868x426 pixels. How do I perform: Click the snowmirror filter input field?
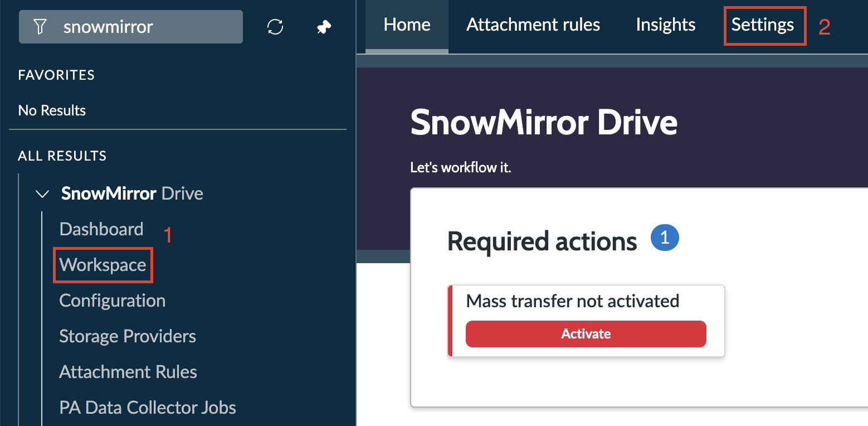pyautogui.click(x=131, y=27)
